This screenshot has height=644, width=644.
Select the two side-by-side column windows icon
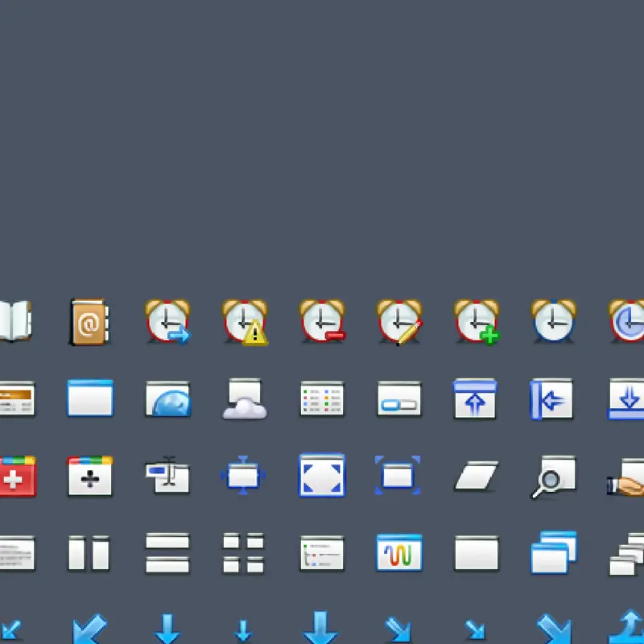(89, 553)
